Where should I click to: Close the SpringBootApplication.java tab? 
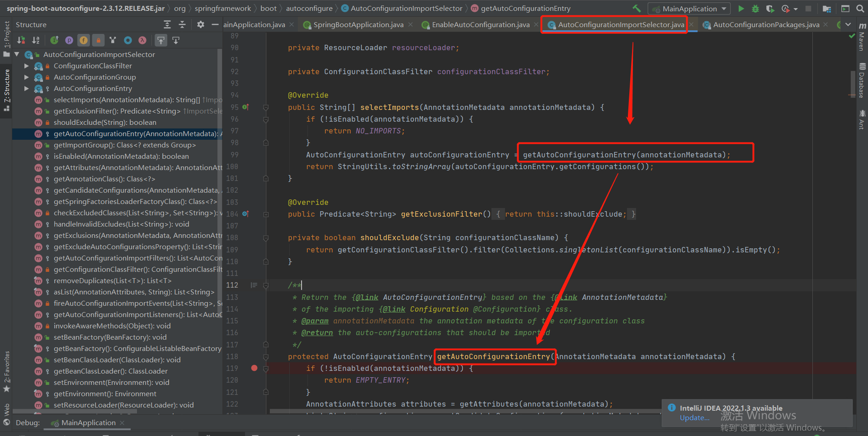(x=410, y=24)
